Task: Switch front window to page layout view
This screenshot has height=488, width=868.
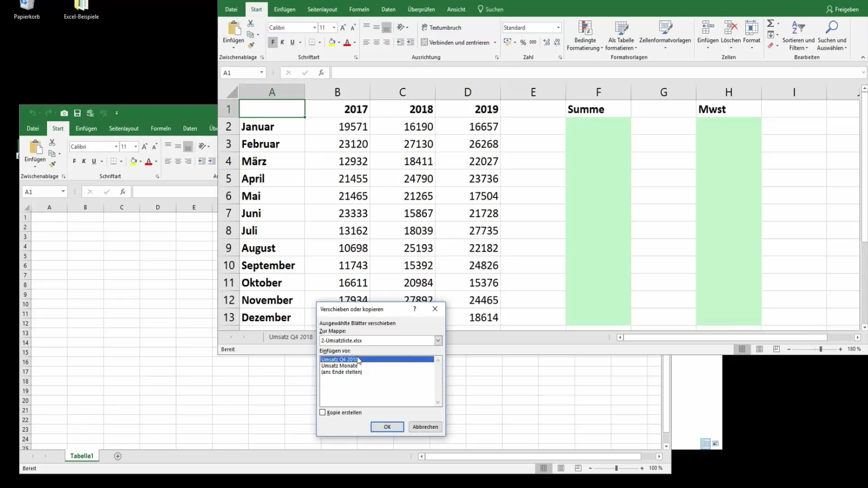Action: [x=759, y=349]
